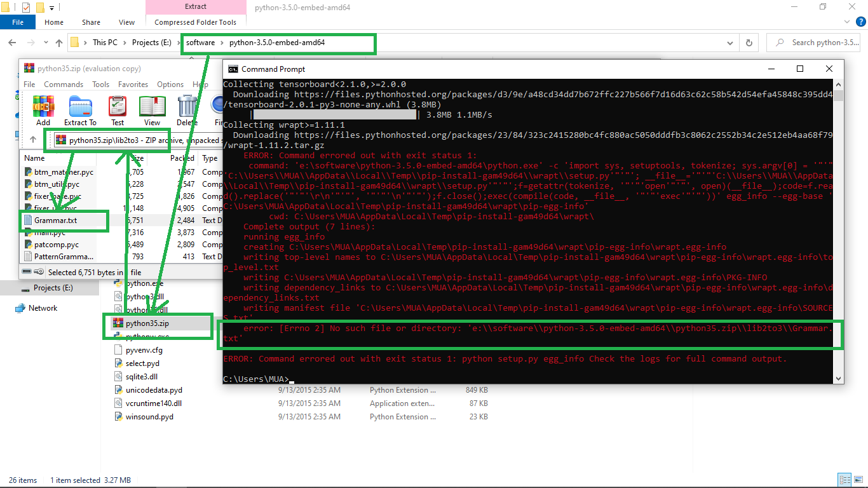The image size is (868, 488).
Task: Select winsound.pyd in the Explorer file list
Action: pos(149,417)
